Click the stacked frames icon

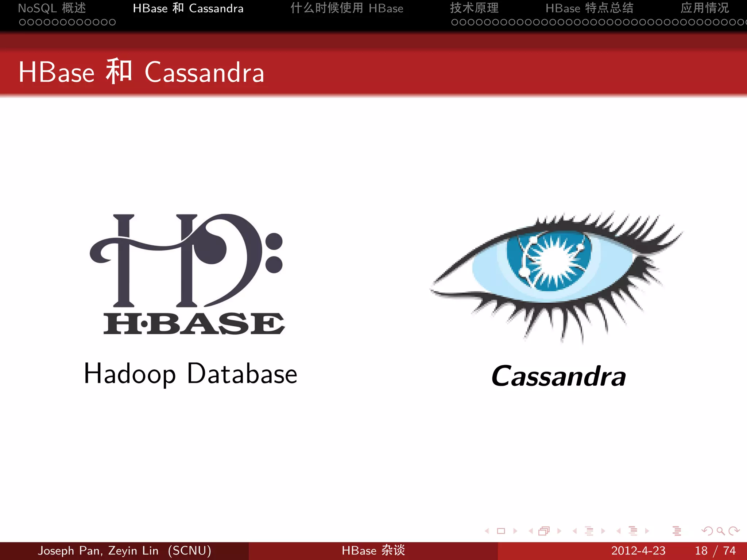point(544,531)
